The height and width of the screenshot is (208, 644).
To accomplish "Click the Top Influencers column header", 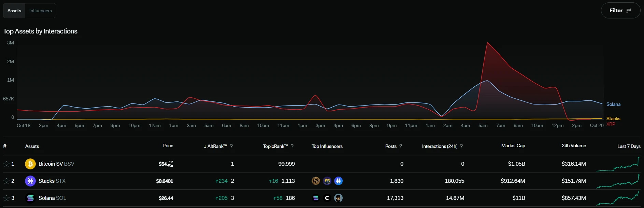I will 327,146.
